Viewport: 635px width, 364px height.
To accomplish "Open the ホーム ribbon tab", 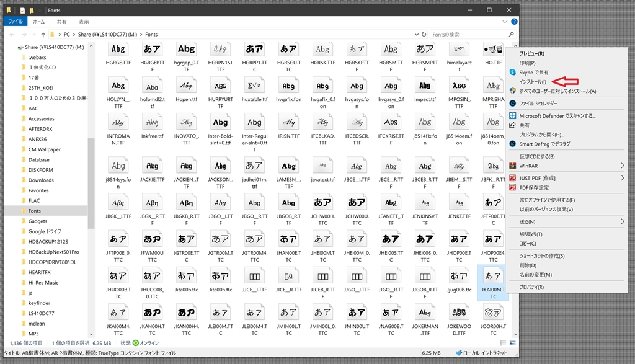I will pos(38,22).
